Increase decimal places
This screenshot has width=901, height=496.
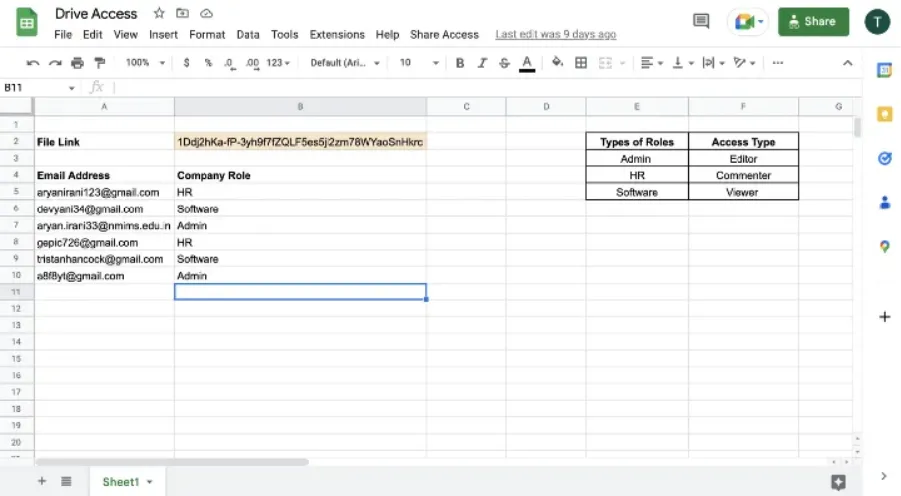pyautogui.click(x=252, y=63)
